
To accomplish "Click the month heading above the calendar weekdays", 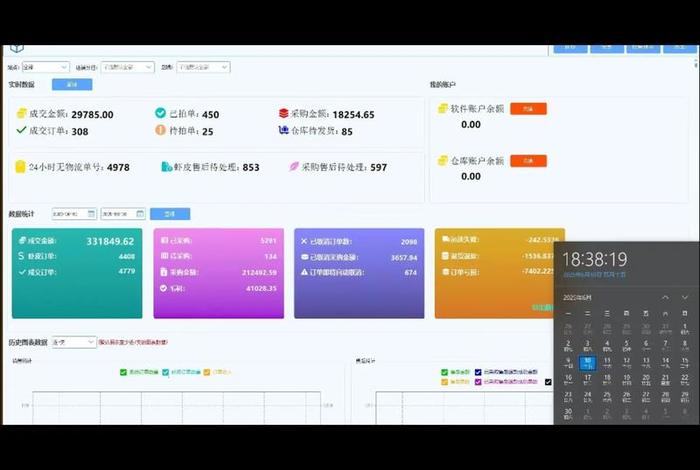I will pyautogui.click(x=577, y=297).
